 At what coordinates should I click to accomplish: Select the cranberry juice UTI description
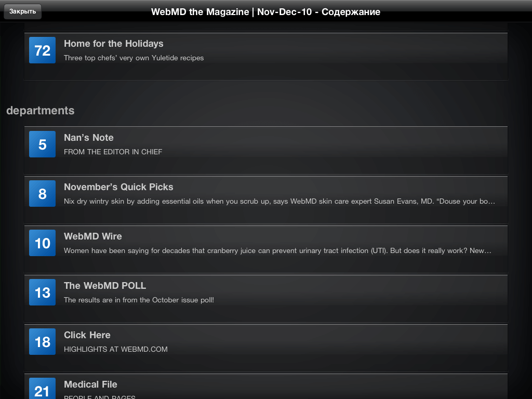tap(277, 251)
